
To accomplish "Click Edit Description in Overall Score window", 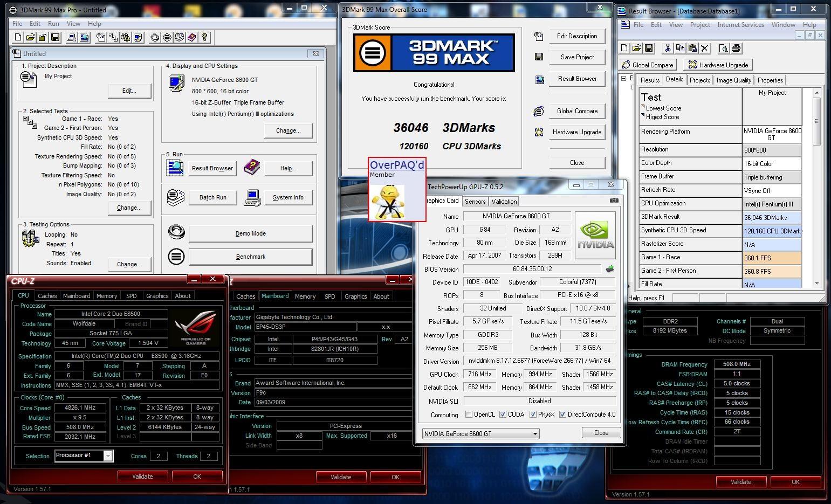I will click(577, 36).
